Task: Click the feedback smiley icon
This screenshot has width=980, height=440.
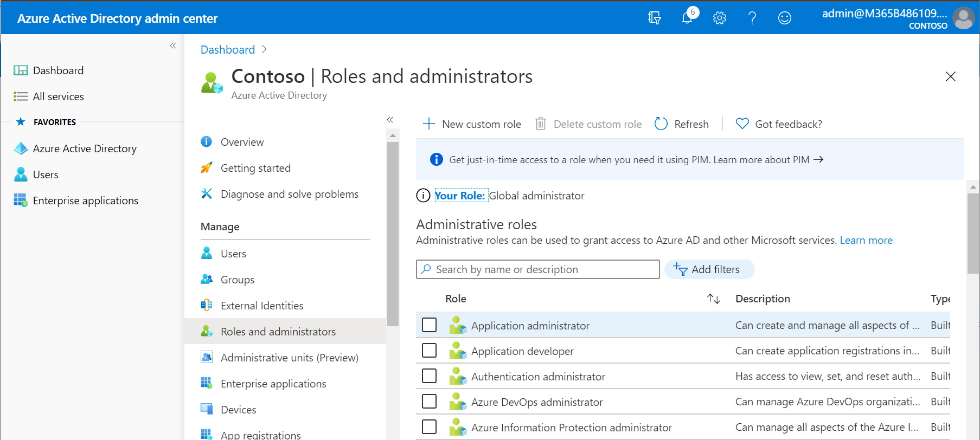Action: 785,18
